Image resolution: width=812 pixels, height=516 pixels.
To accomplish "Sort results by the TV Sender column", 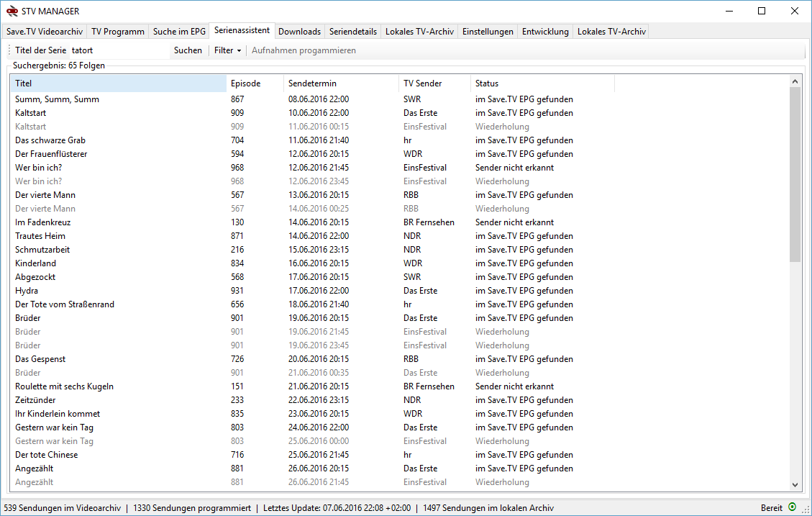I will [432, 83].
